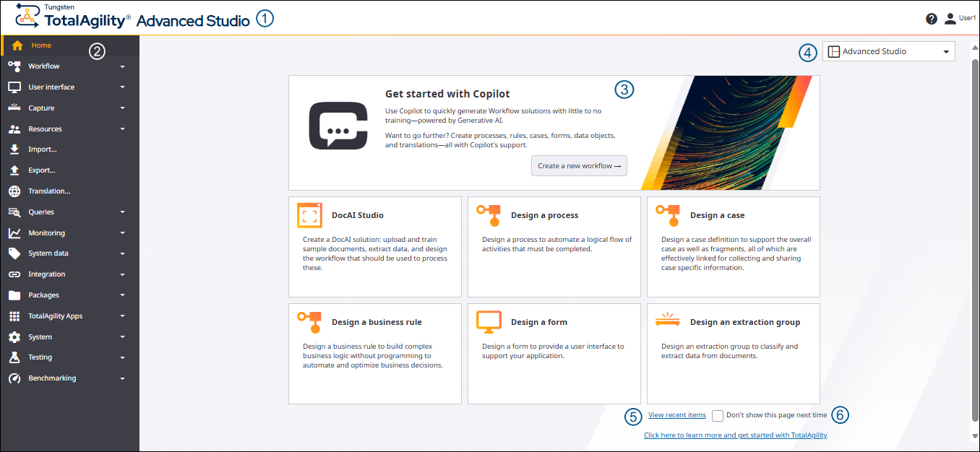Click the User interface monitor icon
This screenshot has height=452, width=980.
click(x=14, y=87)
